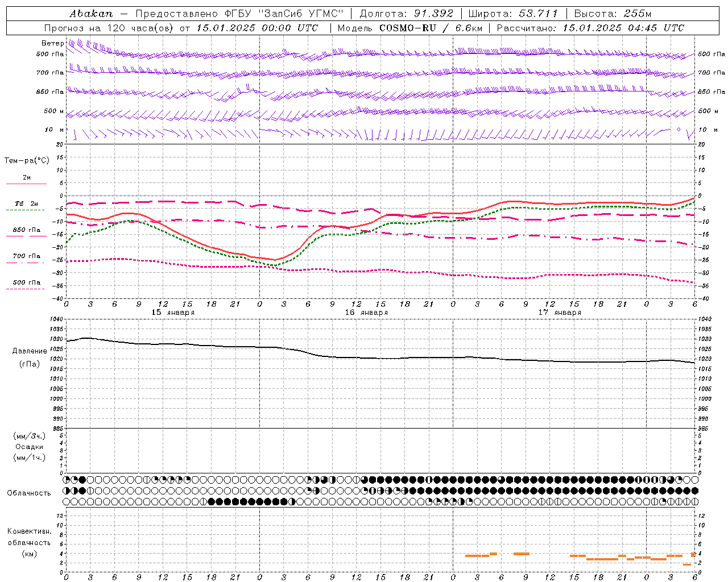Click the 17 января date label
The image size is (728, 582).
click(x=560, y=313)
